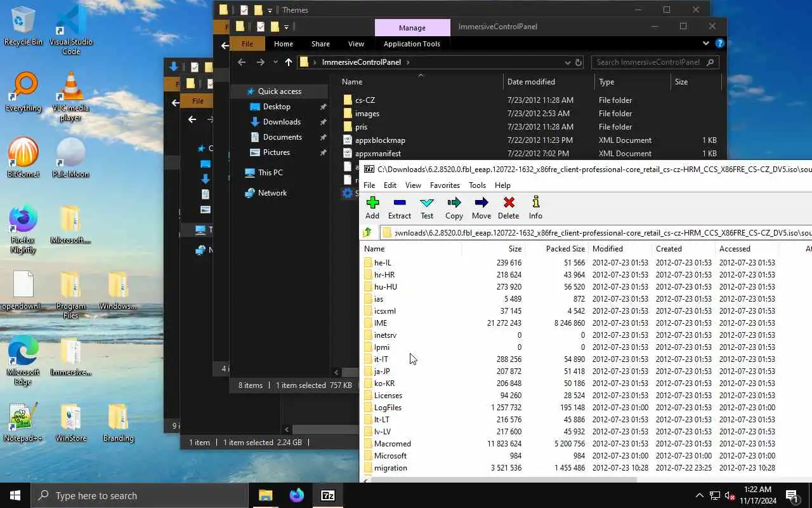This screenshot has height=508, width=812.
Task: Select Quick access in Explorer navigation pane
Action: [280, 91]
